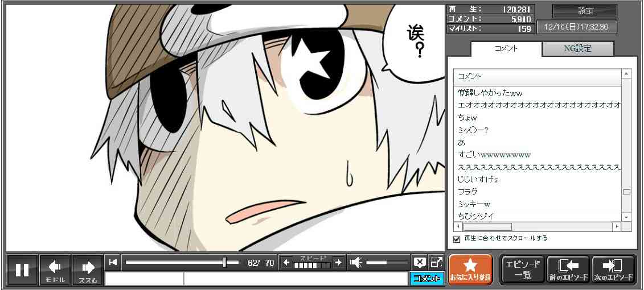This screenshot has width=644, height=290.
Task: Click the comment text input field
Action: tap(295, 279)
